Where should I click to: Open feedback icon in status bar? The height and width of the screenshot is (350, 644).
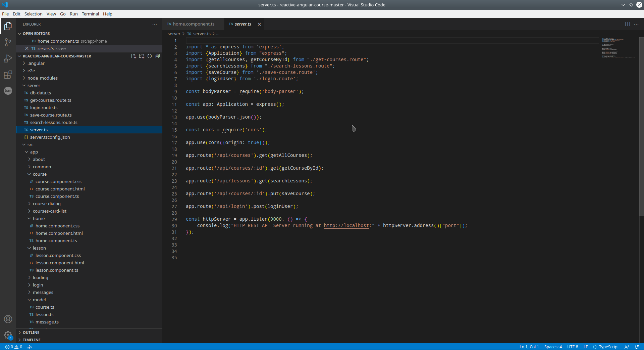coord(627,347)
